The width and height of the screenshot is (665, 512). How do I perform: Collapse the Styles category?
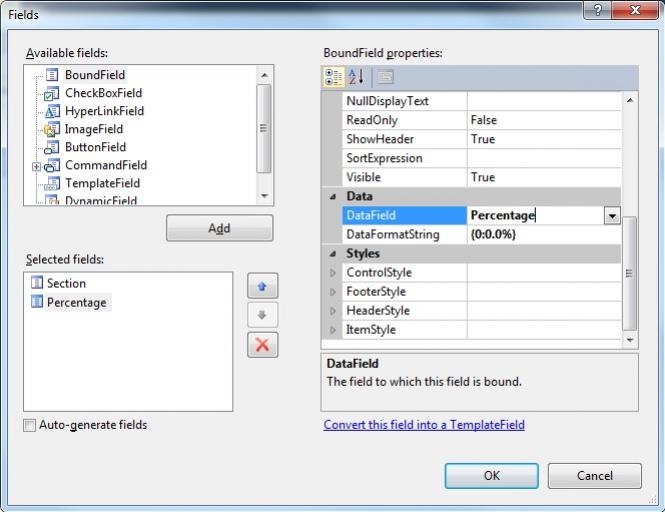[333, 254]
